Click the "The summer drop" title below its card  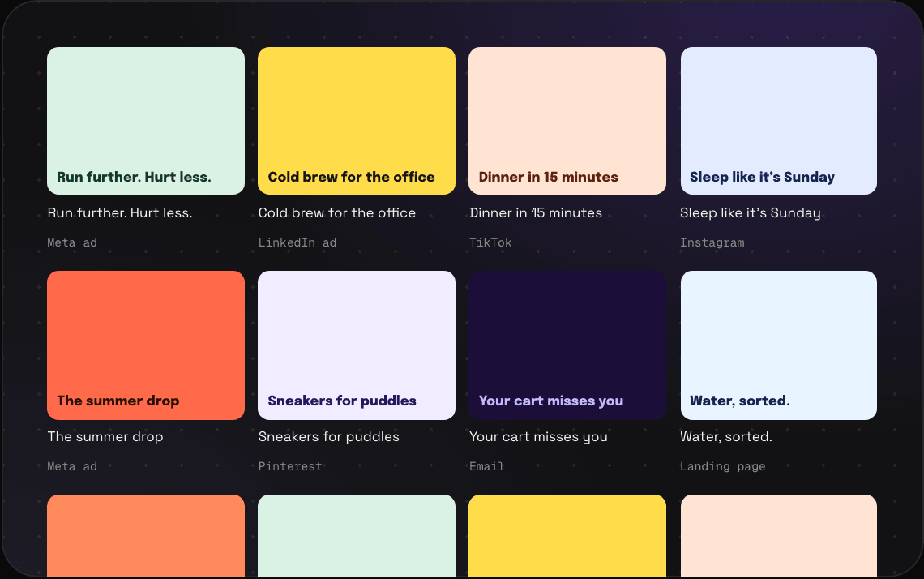click(105, 437)
